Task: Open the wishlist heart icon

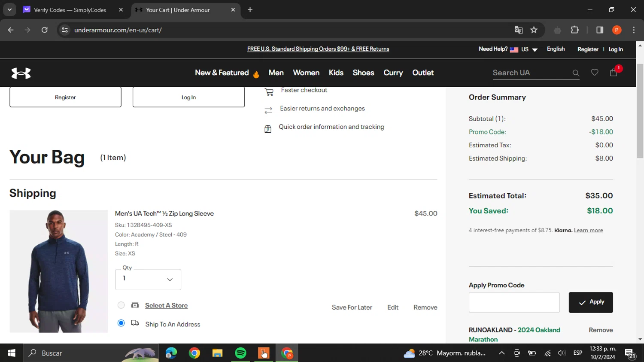Action: 595,73
